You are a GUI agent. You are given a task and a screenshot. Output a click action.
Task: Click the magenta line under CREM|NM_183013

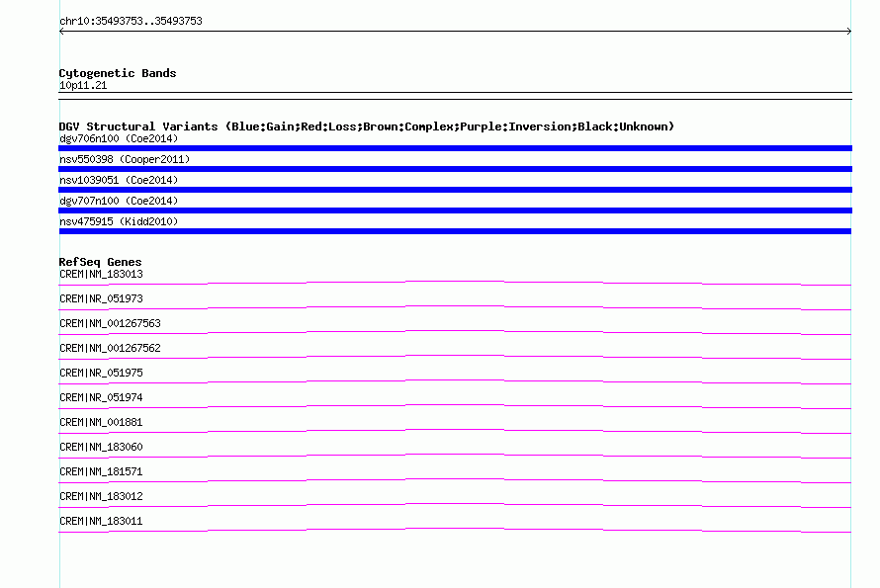pyautogui.click(x=455, y=284)
